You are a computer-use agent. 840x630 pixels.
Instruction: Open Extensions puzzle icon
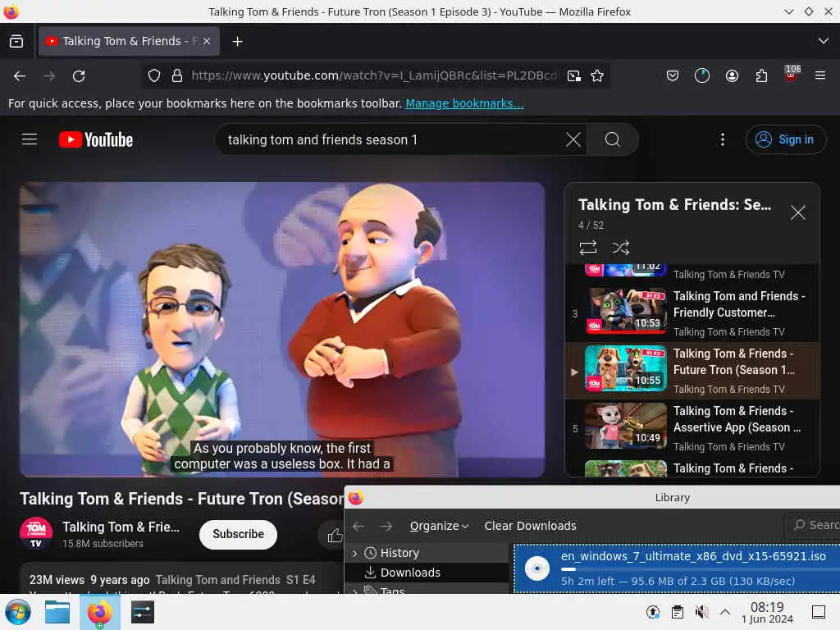click(761, 75)
